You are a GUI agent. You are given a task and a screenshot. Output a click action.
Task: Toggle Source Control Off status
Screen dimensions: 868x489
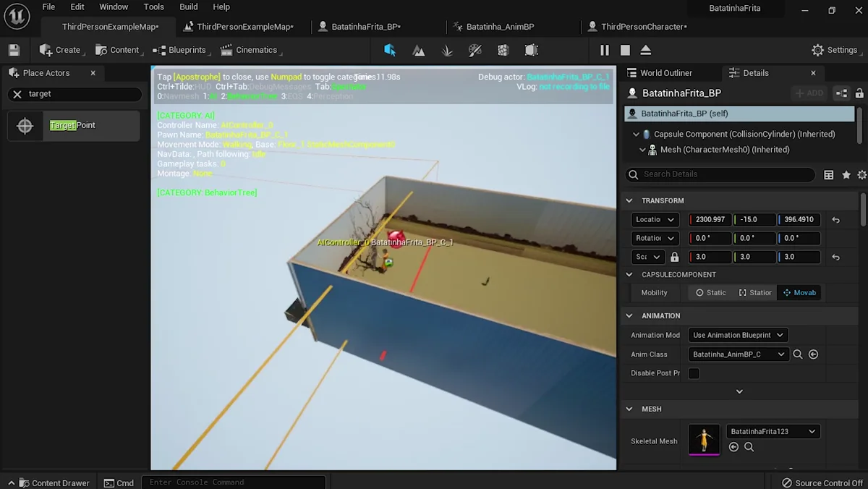822,482
